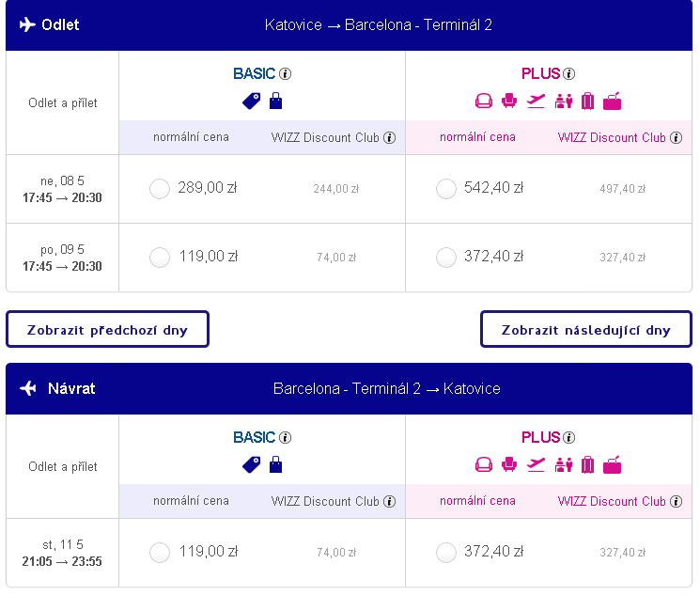
Task: Click the price tag icon under departure BASIC
Action: tap(251, 101)
